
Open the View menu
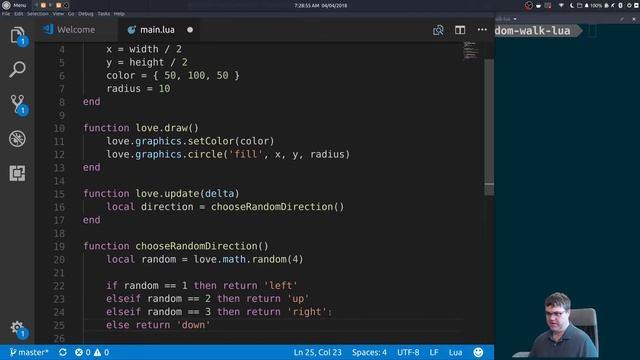(58, 14)
